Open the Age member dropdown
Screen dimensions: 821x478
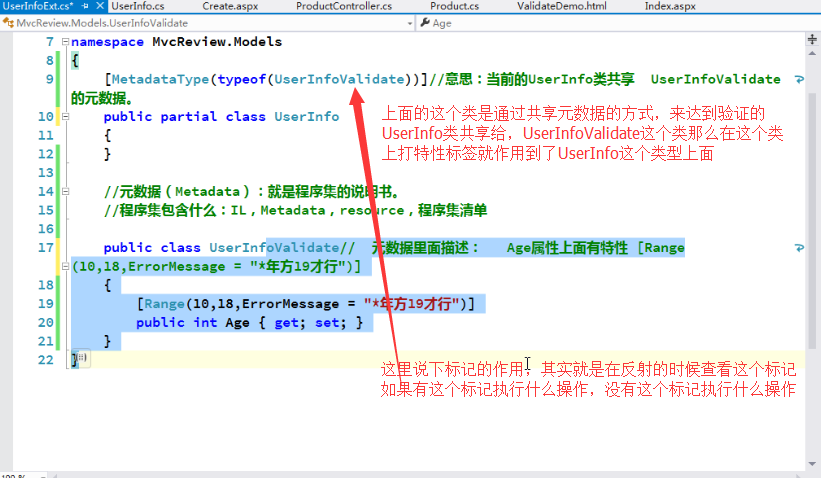click(619, 23)
